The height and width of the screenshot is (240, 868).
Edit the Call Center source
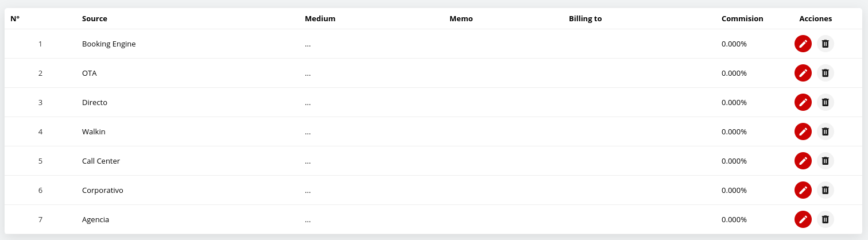803,161
